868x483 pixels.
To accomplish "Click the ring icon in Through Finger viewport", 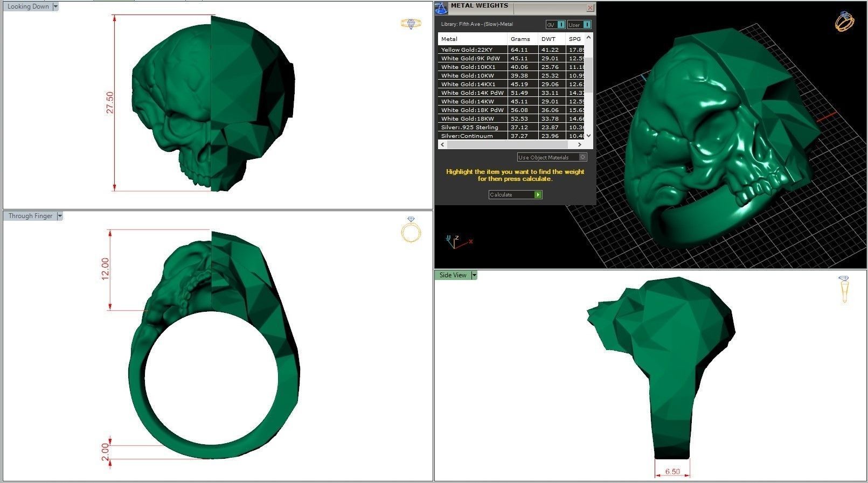I will click(411, 230).
